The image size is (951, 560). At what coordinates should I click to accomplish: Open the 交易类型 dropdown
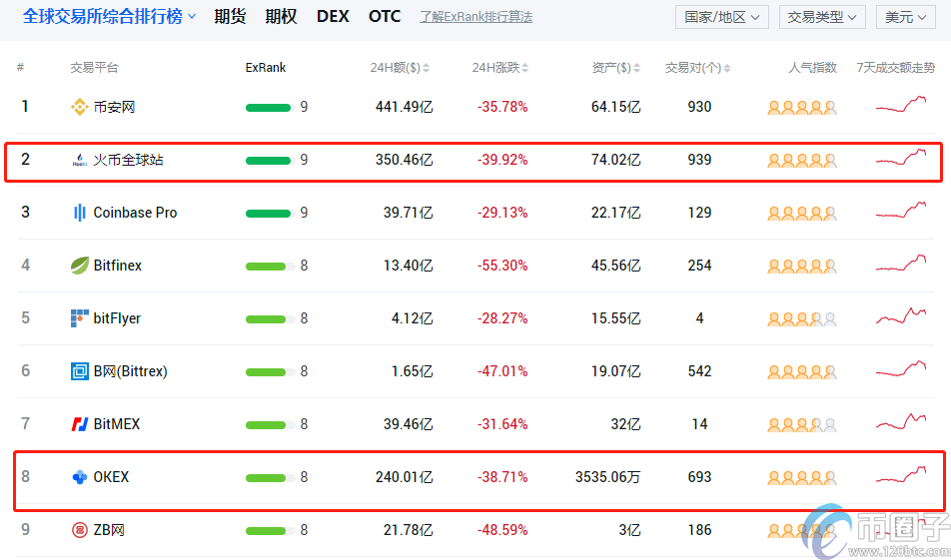point(824,17)
